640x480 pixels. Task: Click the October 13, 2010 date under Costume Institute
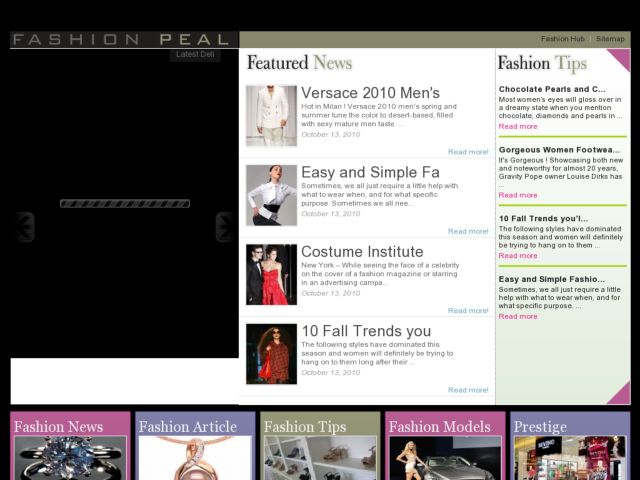(331, 293)
